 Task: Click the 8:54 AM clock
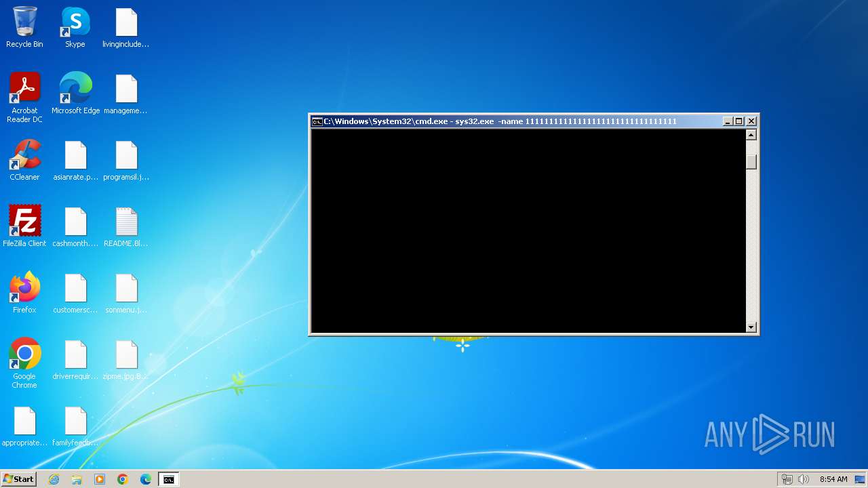tap(833, 479)
